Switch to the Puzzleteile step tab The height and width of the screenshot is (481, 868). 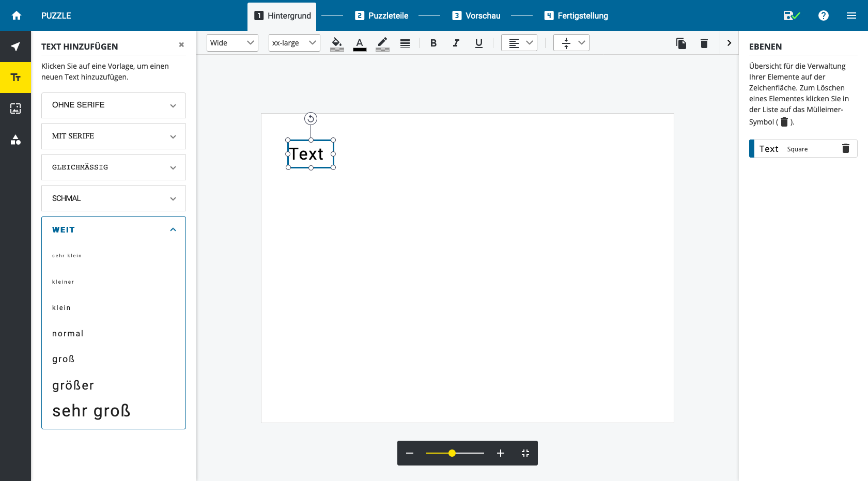(382, 15)
